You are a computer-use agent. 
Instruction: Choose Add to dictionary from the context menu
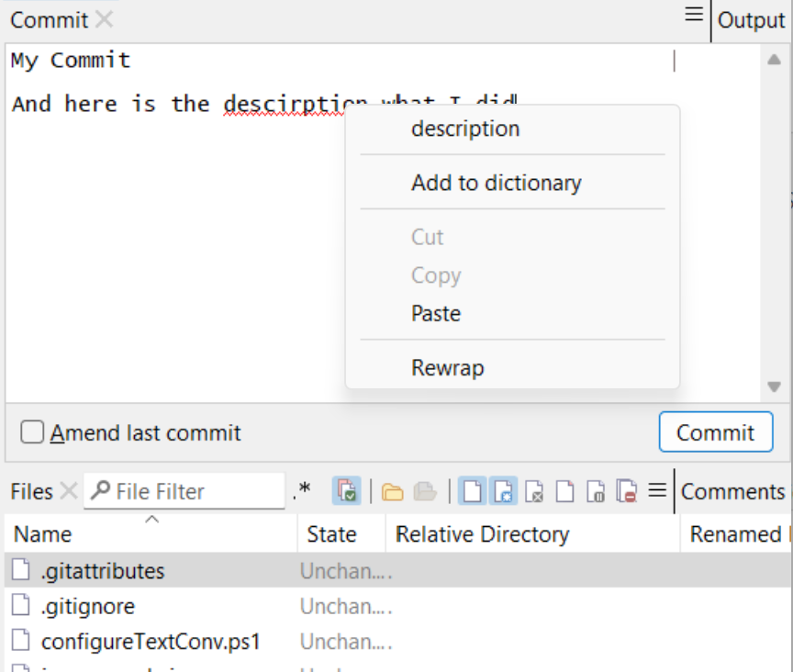(496, 183)
